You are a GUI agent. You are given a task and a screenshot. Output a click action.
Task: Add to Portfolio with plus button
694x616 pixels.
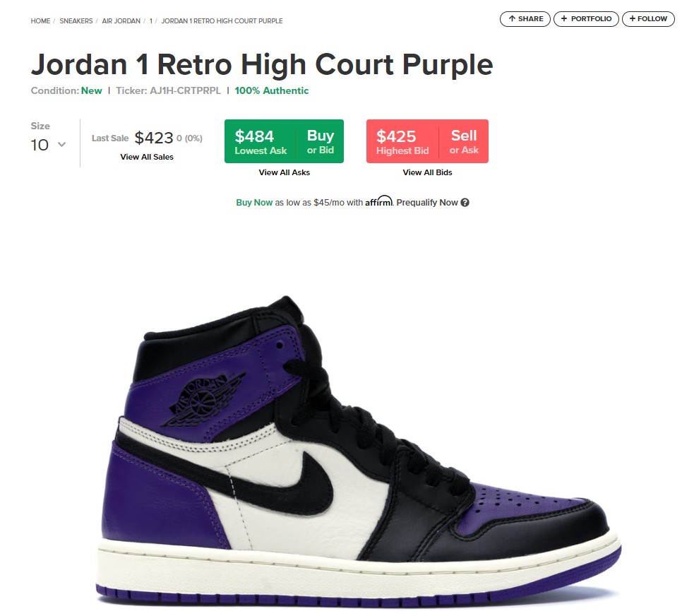click(586, 19)
